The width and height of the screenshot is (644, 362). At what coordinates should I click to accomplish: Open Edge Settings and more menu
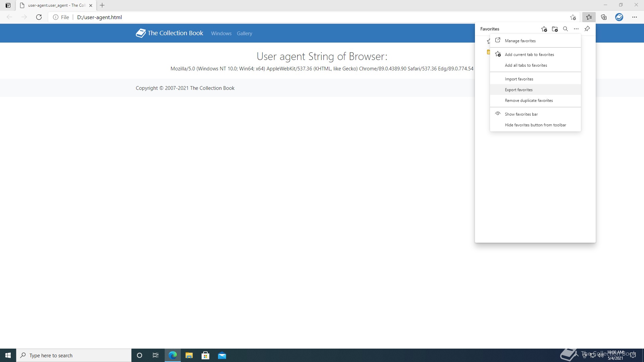pos(634,17)
